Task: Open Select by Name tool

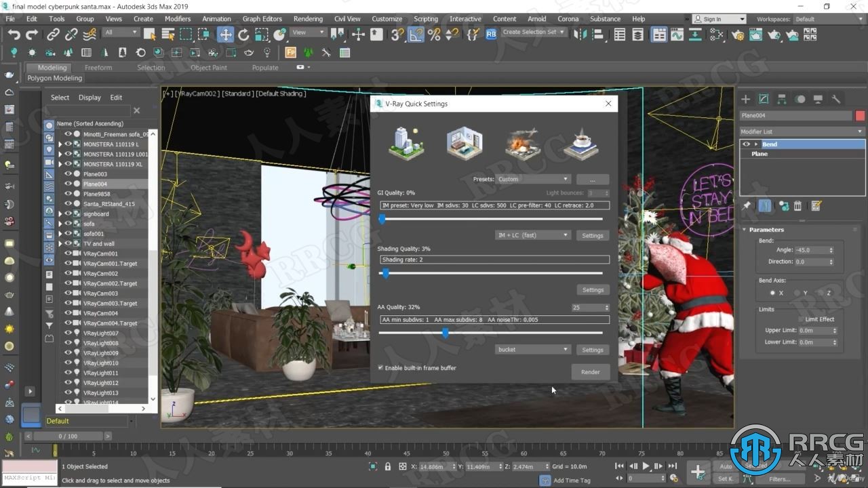Action: tap(167, 35)
